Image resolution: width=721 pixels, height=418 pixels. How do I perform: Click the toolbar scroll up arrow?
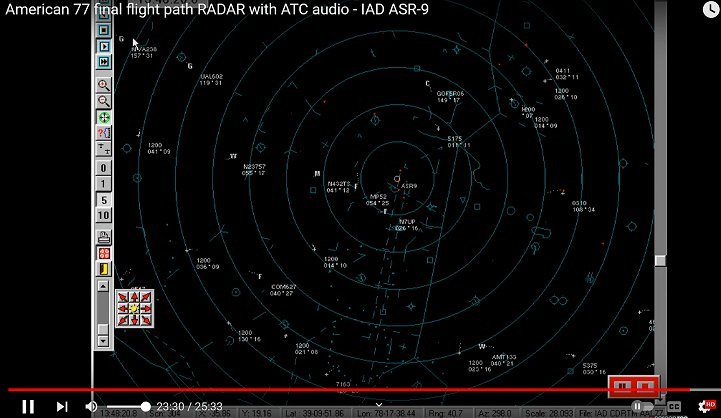pyautogui.click(x=103, y=286)
